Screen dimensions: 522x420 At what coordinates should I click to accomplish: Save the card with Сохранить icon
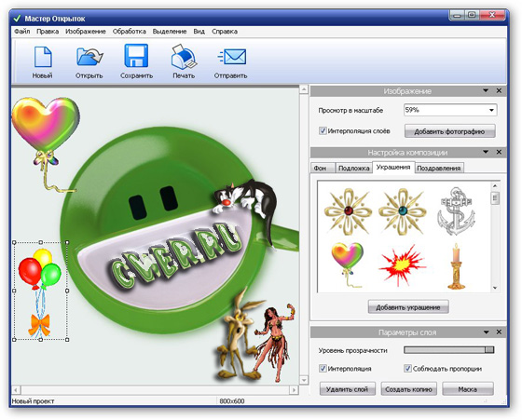click(x=136, y=62)
